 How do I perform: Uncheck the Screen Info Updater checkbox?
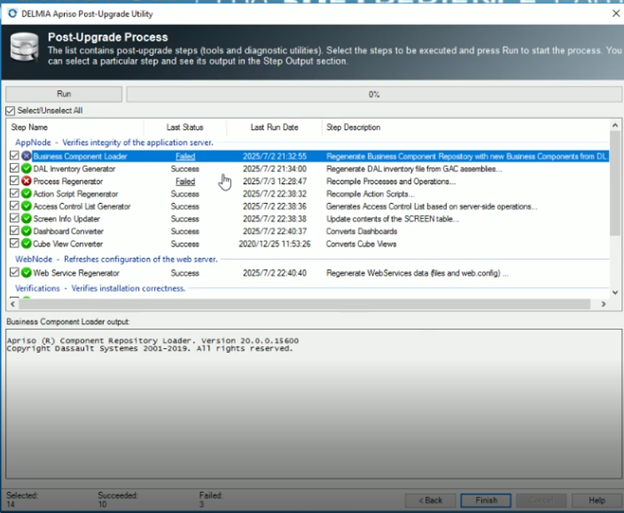click(x=14, y=218)
